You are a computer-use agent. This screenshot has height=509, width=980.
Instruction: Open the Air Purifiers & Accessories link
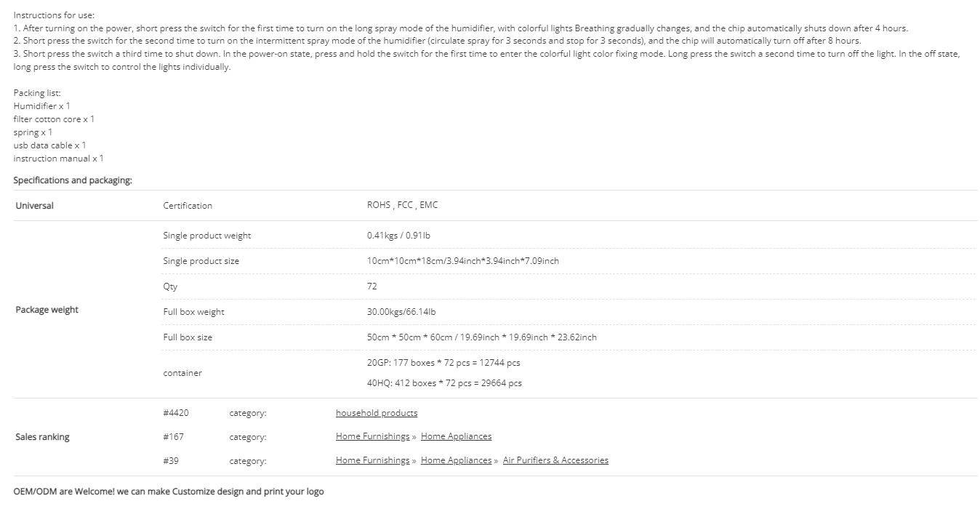pos(555,460)
